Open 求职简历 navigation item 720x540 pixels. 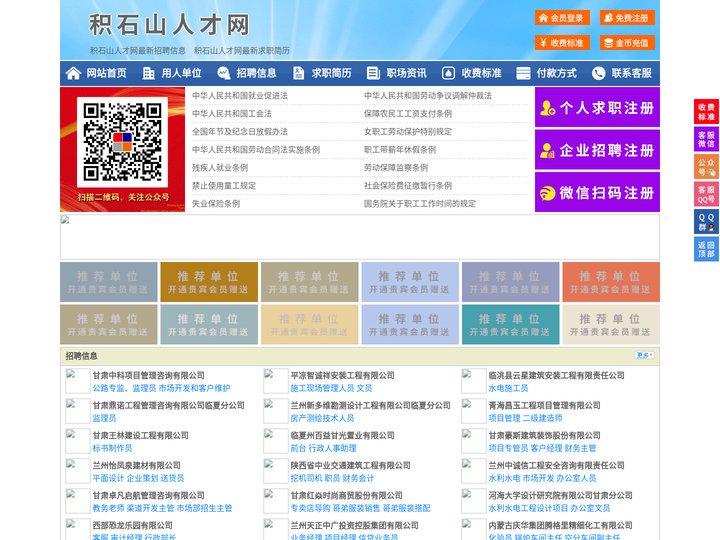pos(332,73)
